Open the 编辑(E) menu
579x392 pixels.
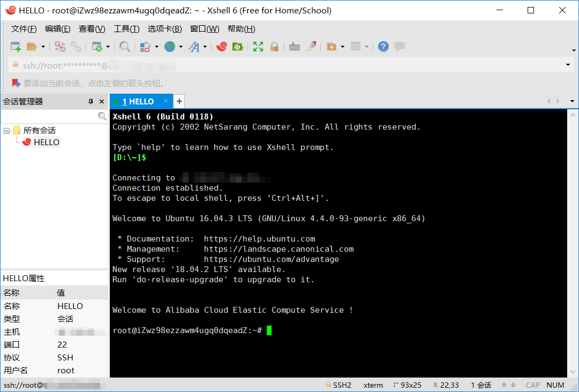(58, 29)
